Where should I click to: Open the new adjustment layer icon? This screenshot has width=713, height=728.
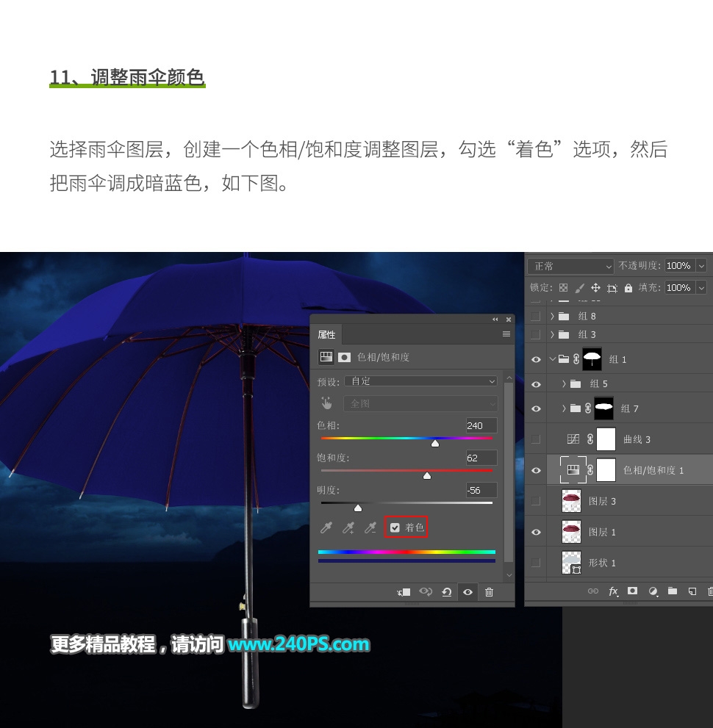point(653,591)
